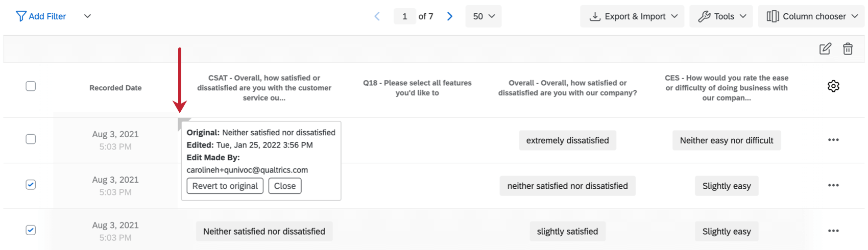Click the trash delete icon
This screenshot has height=250, width=868.
pos(848,49)
